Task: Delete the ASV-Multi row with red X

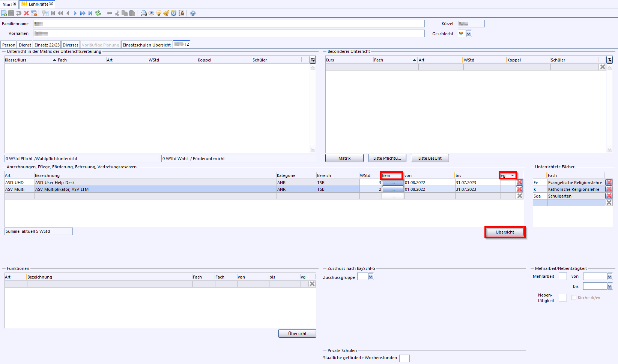Action: 520,189
